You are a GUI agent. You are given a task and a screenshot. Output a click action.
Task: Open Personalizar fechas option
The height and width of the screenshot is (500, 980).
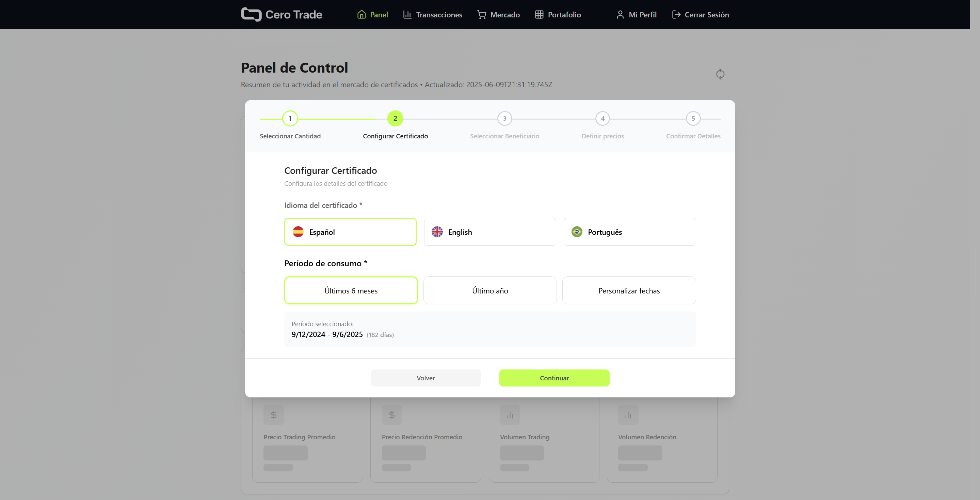(x=629, y=290)
